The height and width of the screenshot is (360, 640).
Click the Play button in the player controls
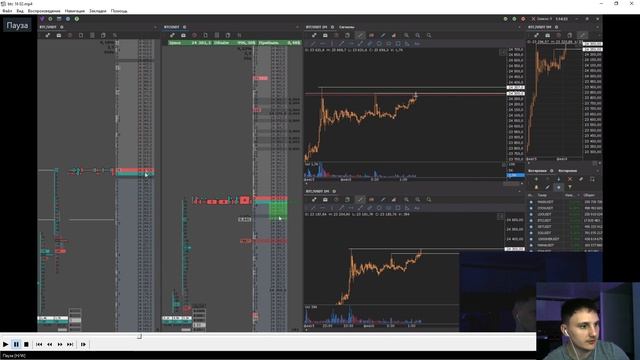(5, 344)
